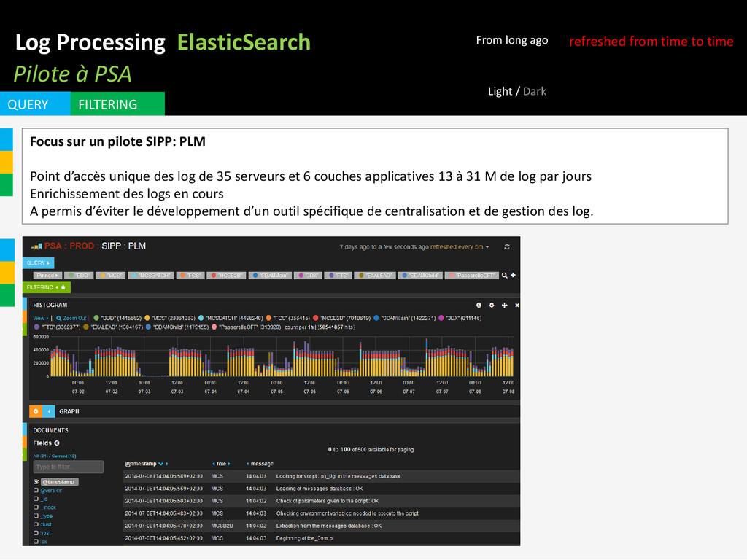Add a new query with plus icon
Viewport: 747px width, 560px height.
coord(513,275)
